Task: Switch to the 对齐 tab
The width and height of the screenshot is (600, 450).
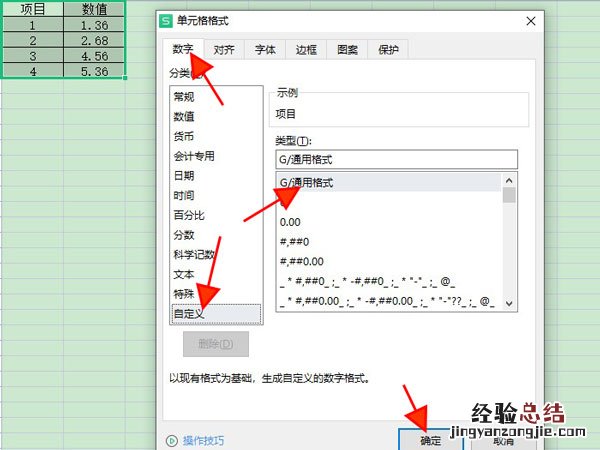Action: [223, 48]
